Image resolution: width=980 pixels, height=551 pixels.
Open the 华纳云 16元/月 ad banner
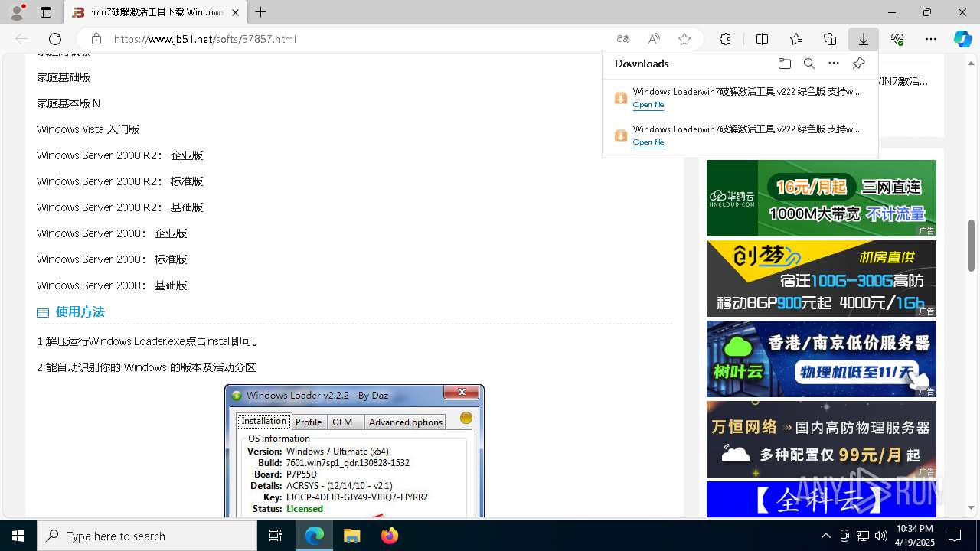click(x=821, y=198)
